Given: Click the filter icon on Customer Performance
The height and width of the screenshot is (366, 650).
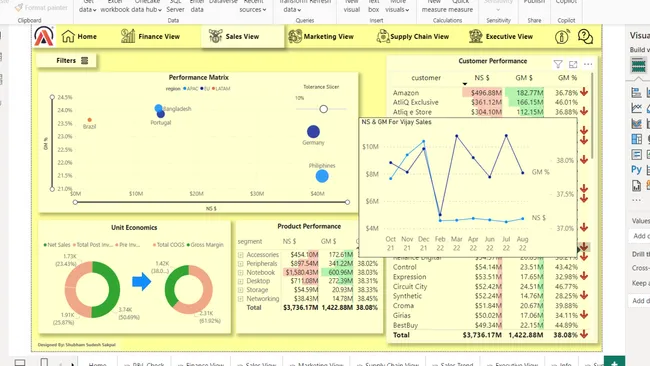Looking at the screenshot, I should pos(558,64).
